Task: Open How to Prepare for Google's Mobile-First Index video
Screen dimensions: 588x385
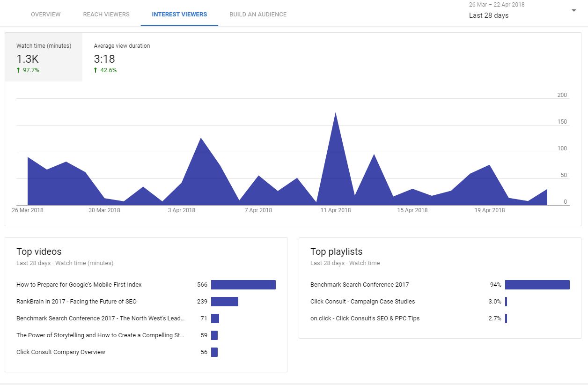Action: (79, 285)
